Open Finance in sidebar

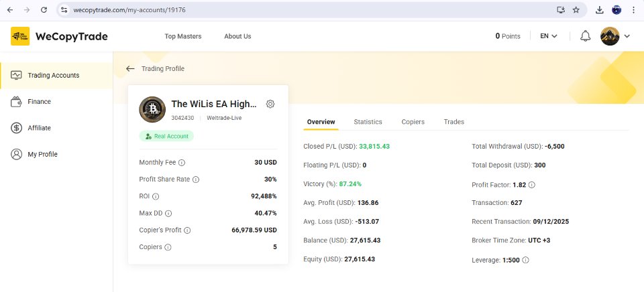(56, 102)
